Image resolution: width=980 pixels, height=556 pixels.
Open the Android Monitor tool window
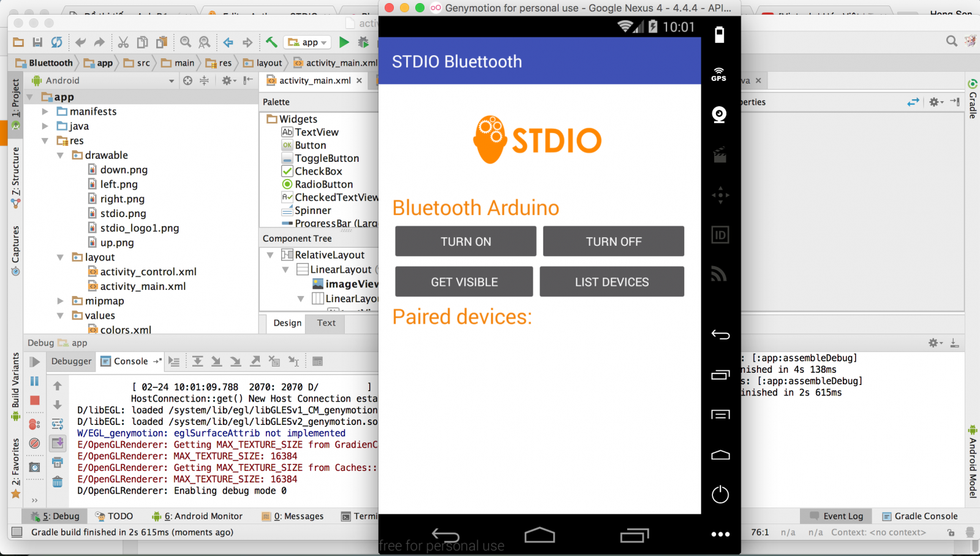click(x=197, y=516)
